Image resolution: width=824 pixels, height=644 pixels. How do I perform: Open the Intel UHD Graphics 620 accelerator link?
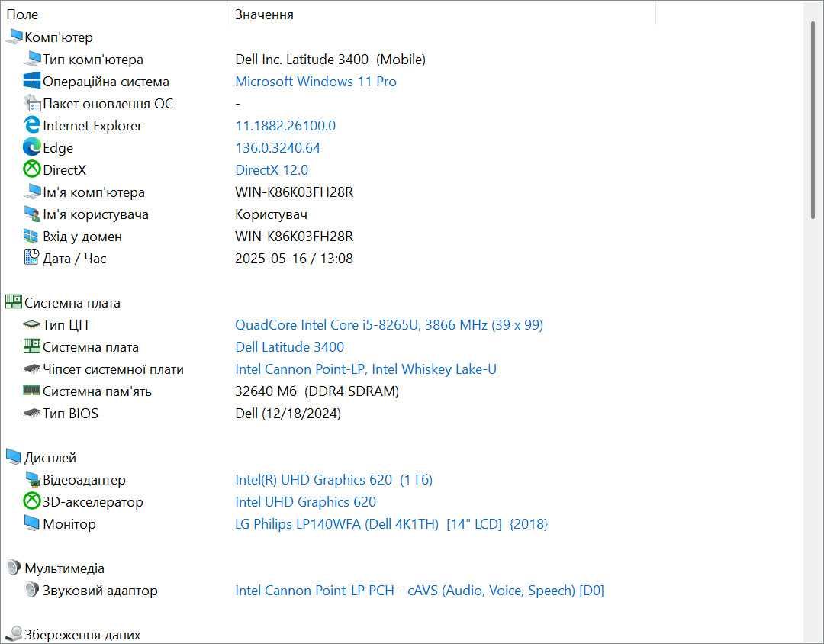306,501
